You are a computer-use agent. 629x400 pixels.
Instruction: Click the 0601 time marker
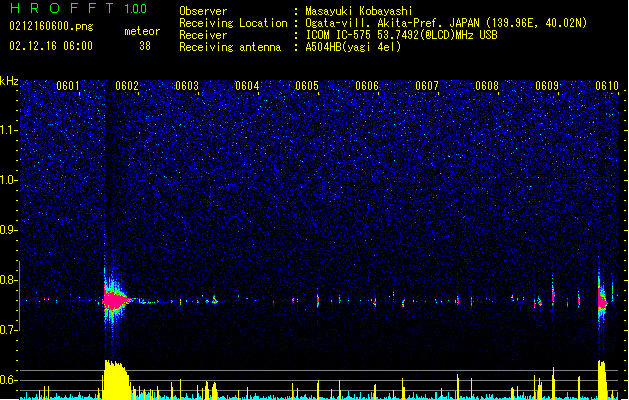[67, 86]
